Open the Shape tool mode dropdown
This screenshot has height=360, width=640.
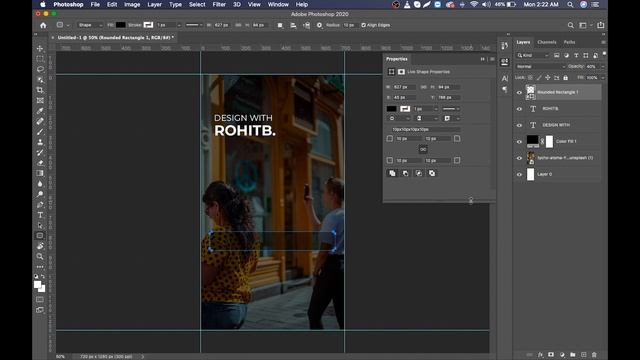89,25
